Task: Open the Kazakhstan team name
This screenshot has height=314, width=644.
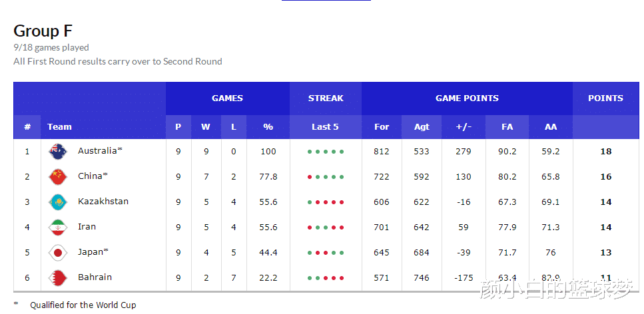Action: click(103, 201)
